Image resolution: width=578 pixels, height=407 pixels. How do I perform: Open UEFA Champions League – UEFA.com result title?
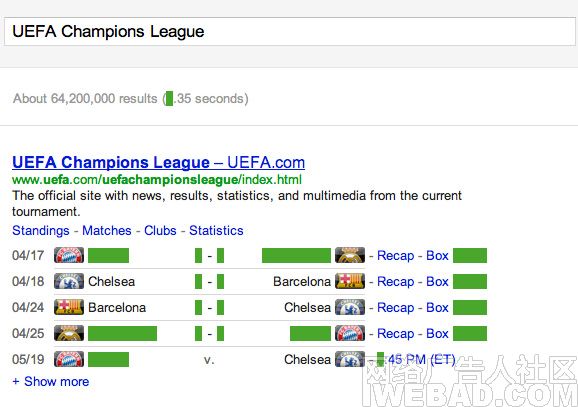click(x=159, y=162)
